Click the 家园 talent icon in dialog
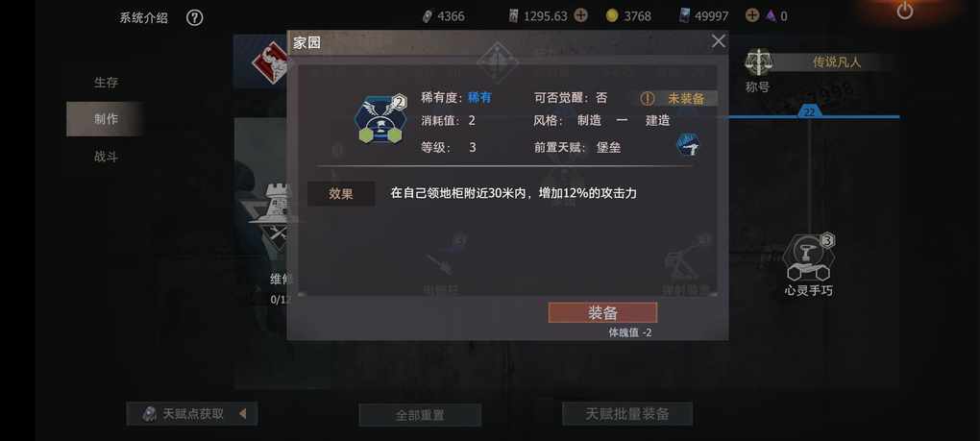This screenshot has width=980, height=441. [x=380, y=119]
